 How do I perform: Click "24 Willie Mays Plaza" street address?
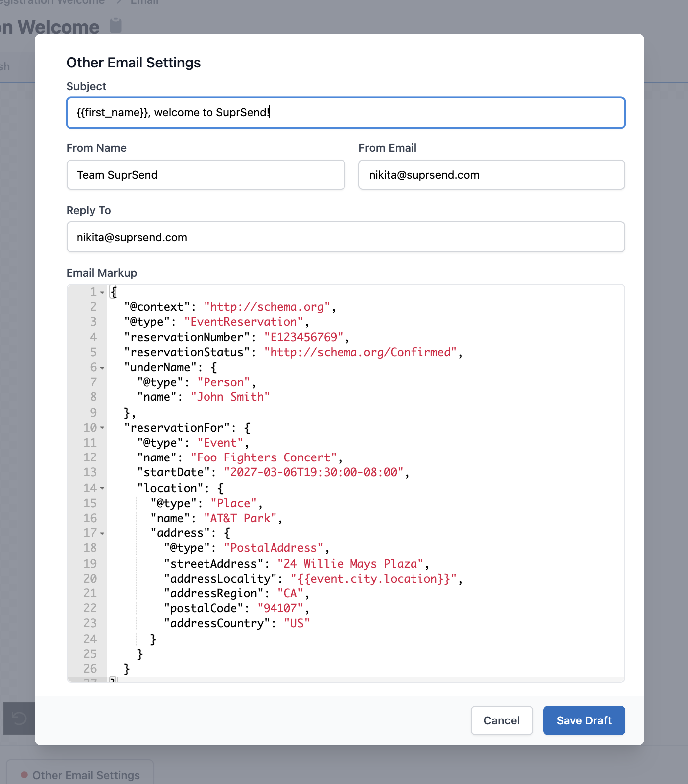coord(350,564)
